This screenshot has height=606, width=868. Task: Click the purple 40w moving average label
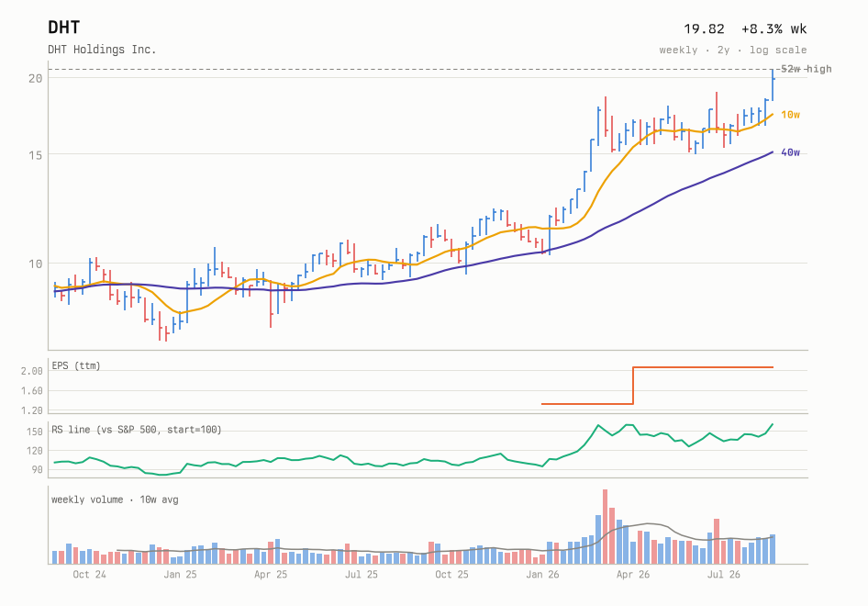point(790,152)
